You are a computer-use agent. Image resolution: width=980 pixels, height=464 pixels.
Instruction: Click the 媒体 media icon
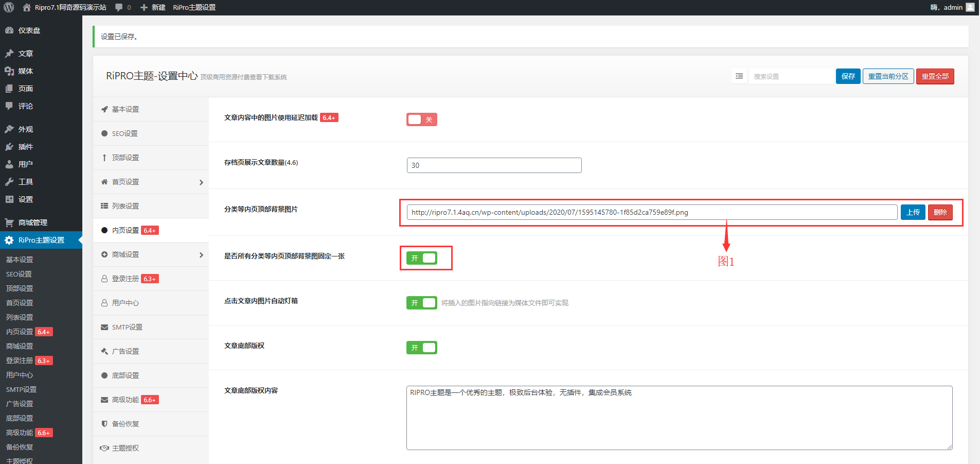9,71
